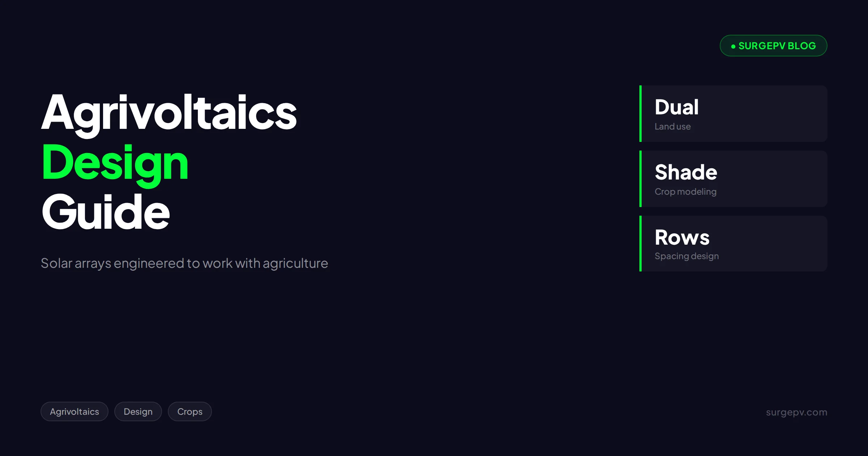The height and width of the screenshot is (456, 868).
Task: Open the Rows spacing design card
Action: pos(733,244)
